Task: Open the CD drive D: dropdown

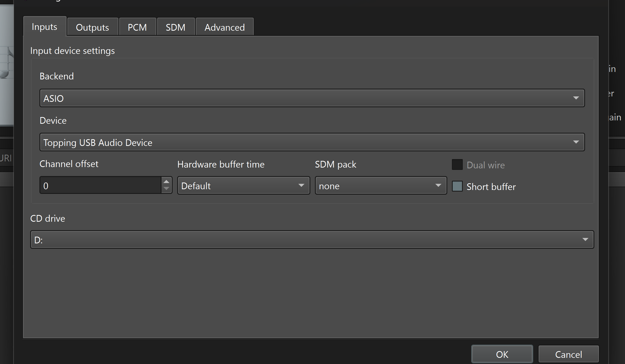Action: point(312,240)
